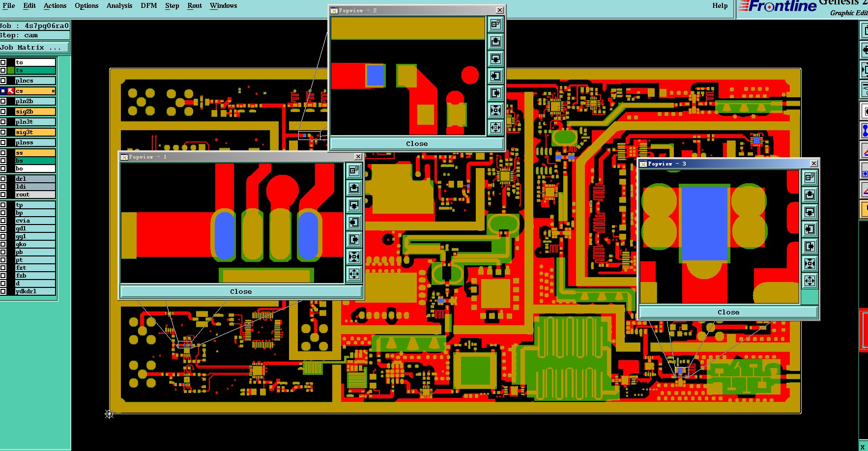Viewport: 868px width, 451px height.
Task: Select the fzt layer name
Action: click(x=35, y=268)
